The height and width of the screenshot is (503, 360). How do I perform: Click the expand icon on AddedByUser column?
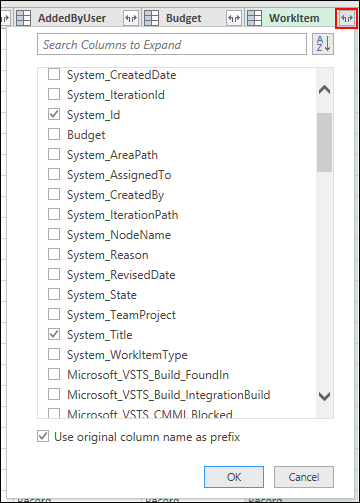pos(131,18)
